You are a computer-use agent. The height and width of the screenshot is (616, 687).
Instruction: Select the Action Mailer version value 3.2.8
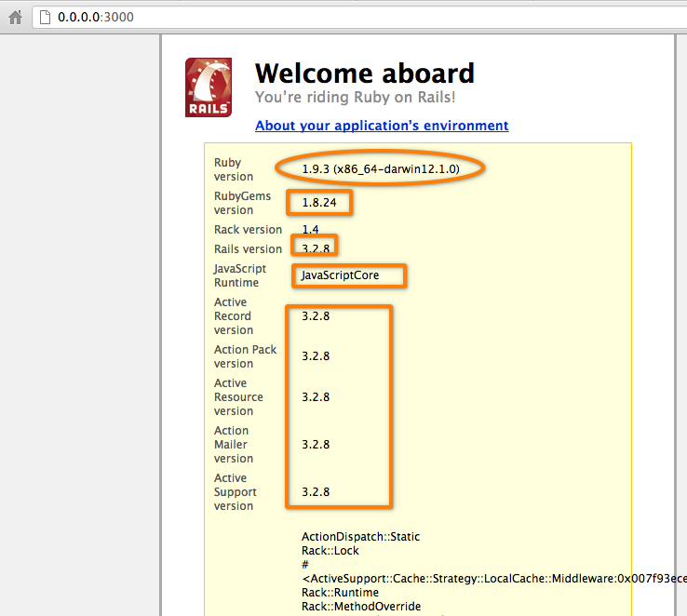316,445
